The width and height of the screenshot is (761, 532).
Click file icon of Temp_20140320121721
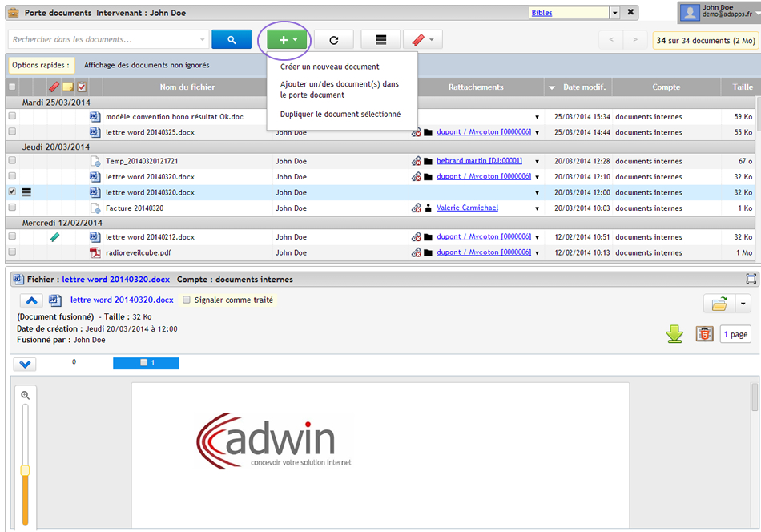(x=95, y=161)
